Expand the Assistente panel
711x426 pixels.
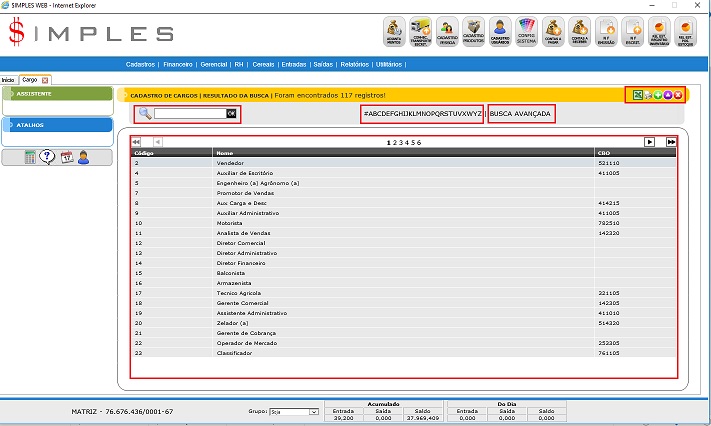point(56,94)
